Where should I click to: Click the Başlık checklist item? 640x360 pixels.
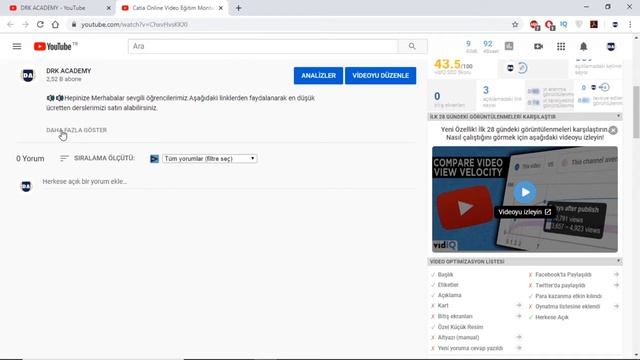point(445,274)
